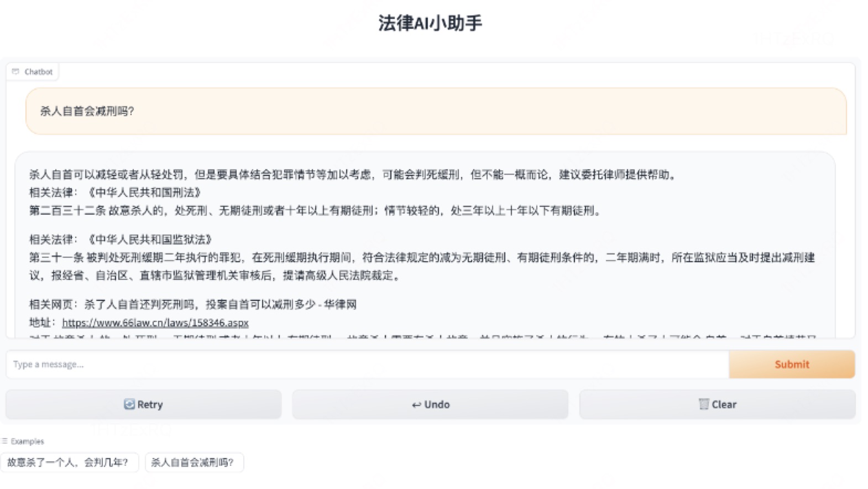This screenshot has height=489, width=868.
Task: Click the list icon beside Examples
Action: [x=4, y=441]
